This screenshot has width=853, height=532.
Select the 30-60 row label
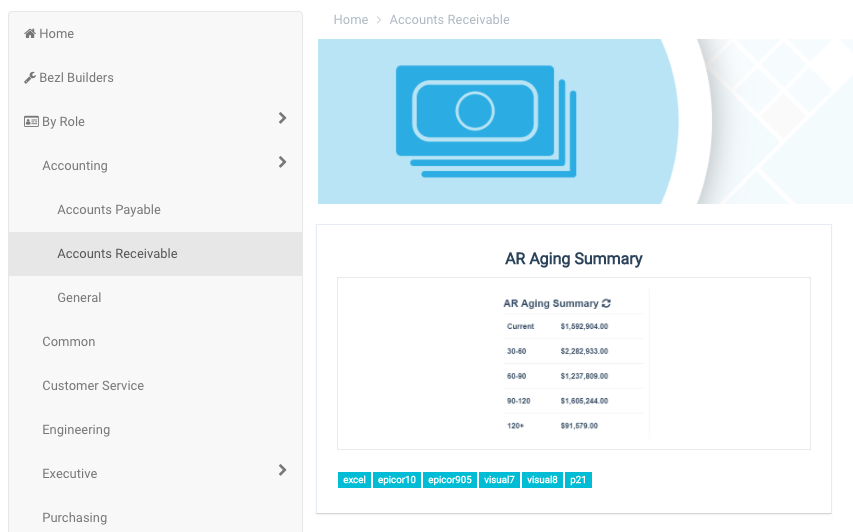516,351
